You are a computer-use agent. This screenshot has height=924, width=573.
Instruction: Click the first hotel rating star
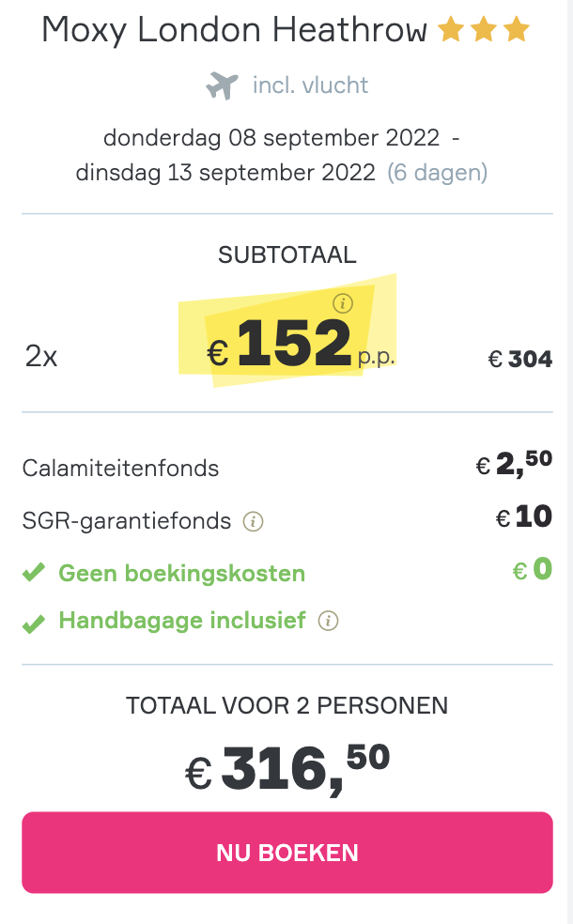pos(451,29)
